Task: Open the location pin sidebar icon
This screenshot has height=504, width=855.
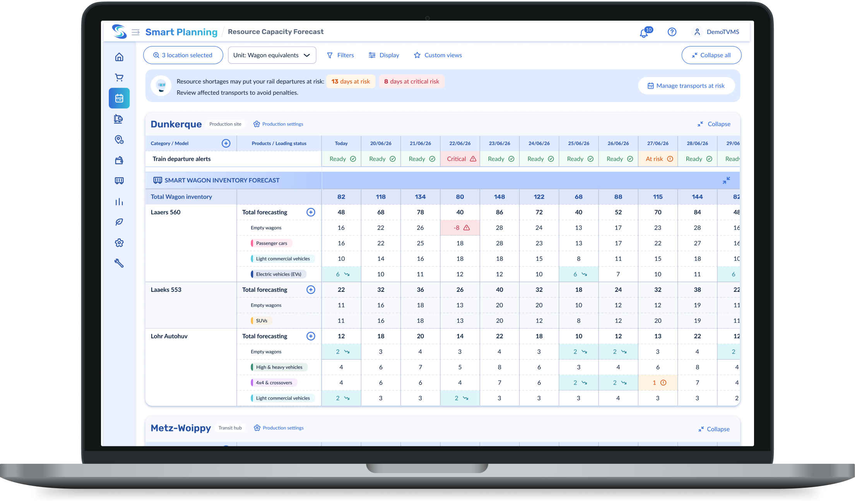Action: point(119,140)
